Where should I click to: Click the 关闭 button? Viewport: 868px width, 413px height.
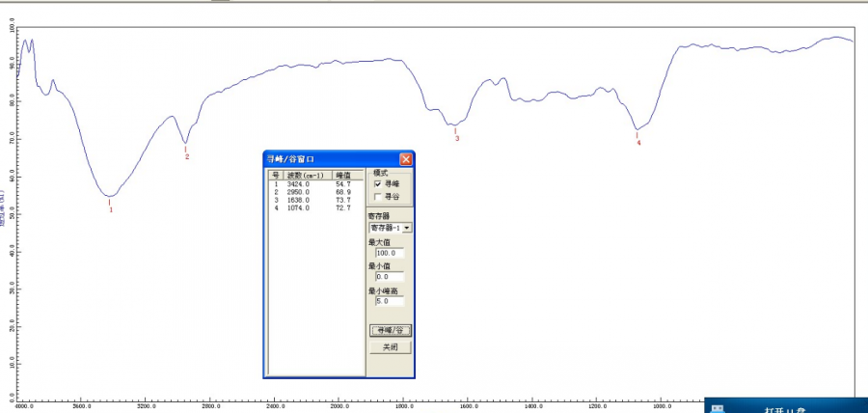click(391, 347)
